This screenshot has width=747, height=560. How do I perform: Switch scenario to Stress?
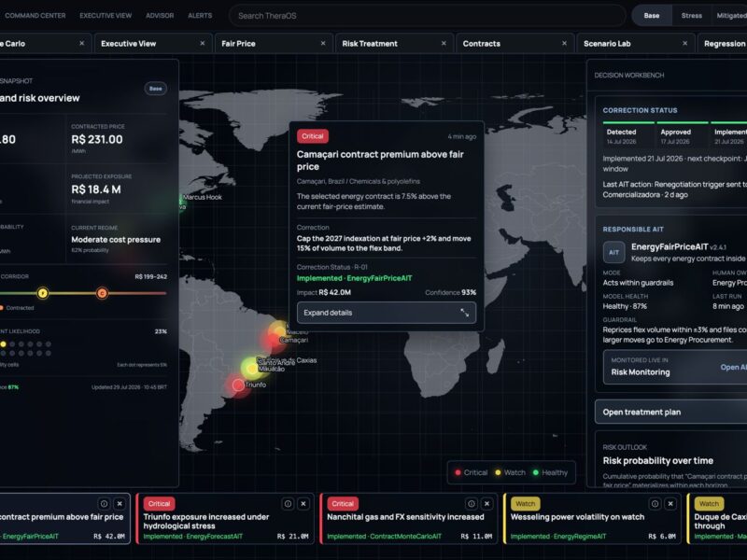[691, 16]
